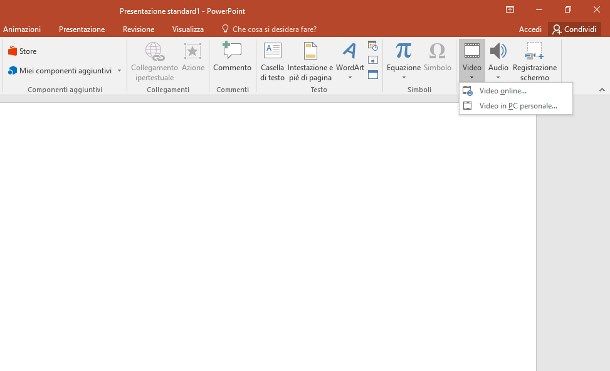The height and width of the screenshot is (371, 610).
Task: Switch to the Presentazione tab
Action: pyautogui.click(x=82, y=29)
